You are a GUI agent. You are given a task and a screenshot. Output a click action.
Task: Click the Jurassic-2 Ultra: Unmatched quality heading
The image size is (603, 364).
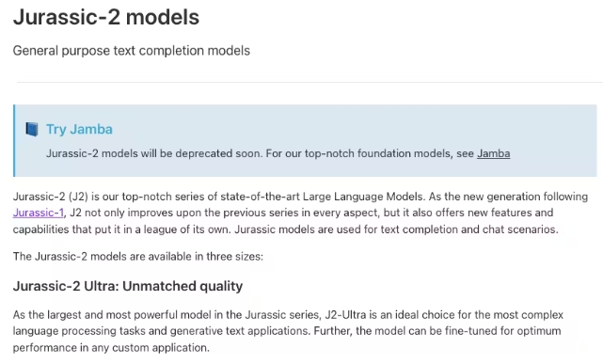[x=128, y=286]
